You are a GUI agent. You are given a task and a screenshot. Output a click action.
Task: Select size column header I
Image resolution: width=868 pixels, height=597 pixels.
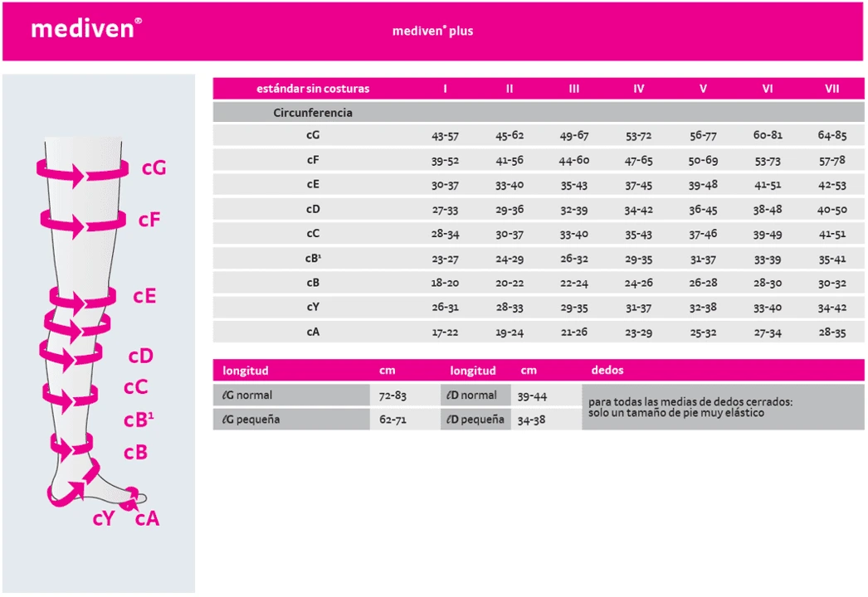pyautogui.click(x=445, y=89)
